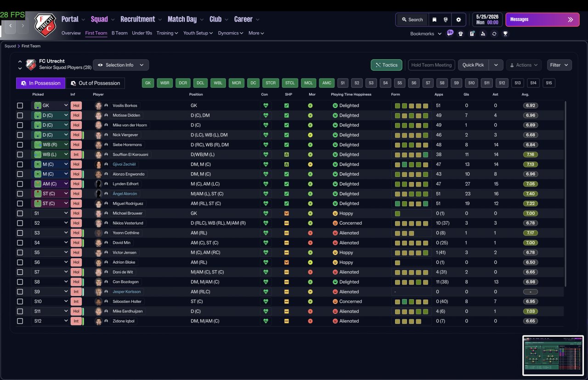Viewport: 588px width, 380px height.
Task: Open the Match Day menu
Action: [x=185, y=19]
